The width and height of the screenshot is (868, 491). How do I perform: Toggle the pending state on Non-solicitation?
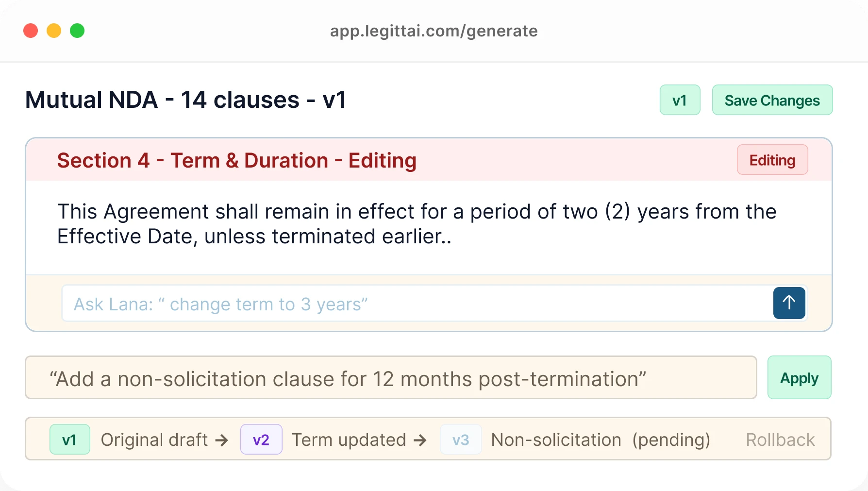tap(671, 439)
